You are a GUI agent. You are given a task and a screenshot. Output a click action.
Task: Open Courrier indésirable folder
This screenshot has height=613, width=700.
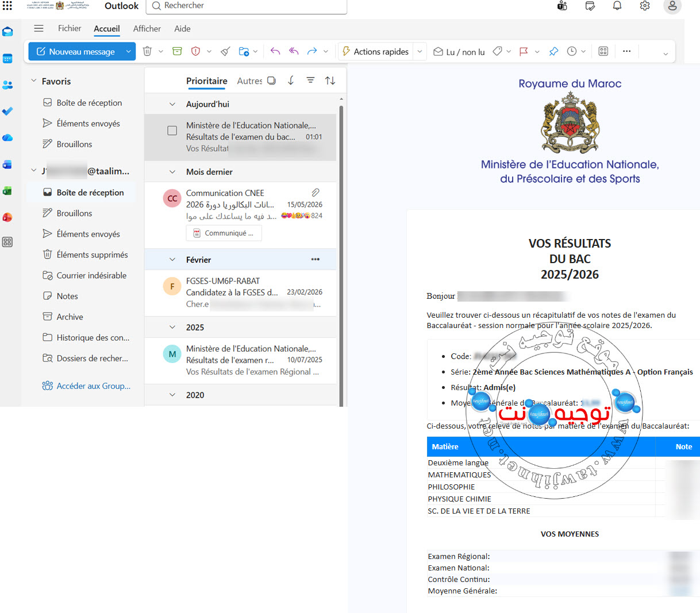[86, 275]
